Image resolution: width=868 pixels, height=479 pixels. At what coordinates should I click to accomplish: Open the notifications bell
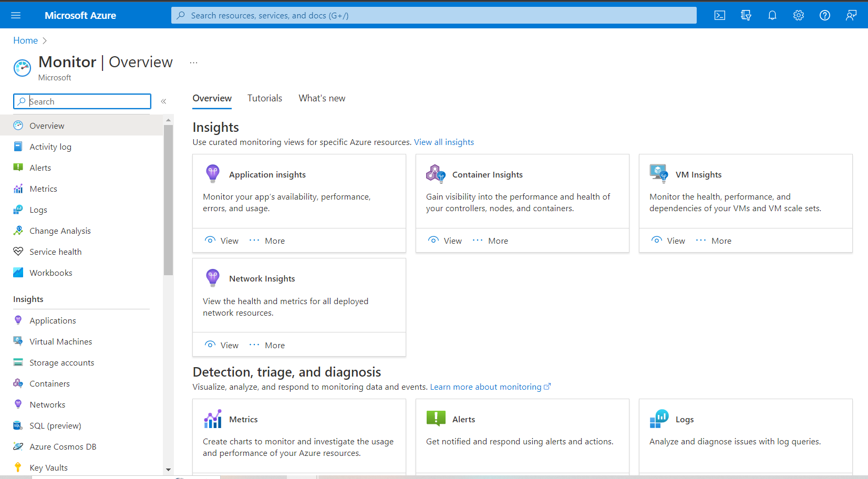point(772,15)
